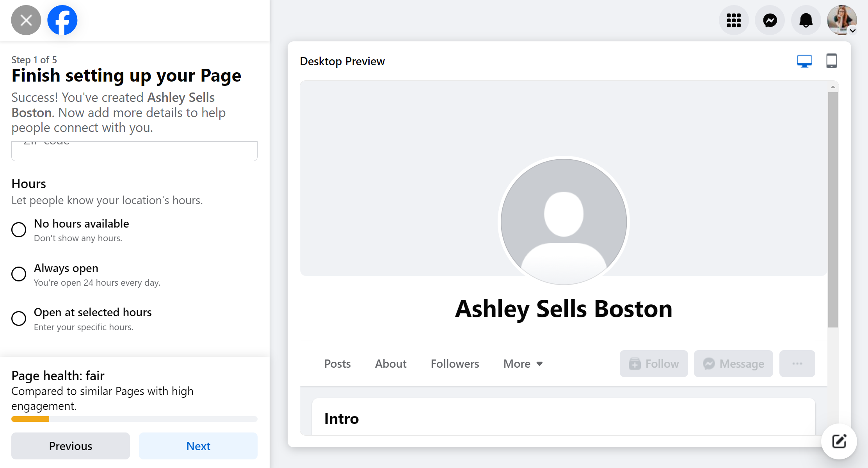This screenshot has height=468, width=868.
Task: Click the compose edit floating icon
Action: (839, 441)
